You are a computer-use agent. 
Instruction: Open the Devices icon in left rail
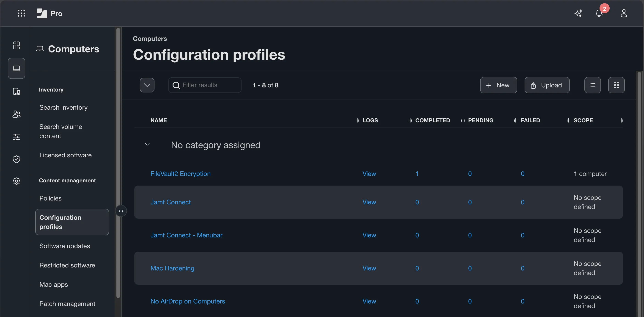(x=17, y=91)
